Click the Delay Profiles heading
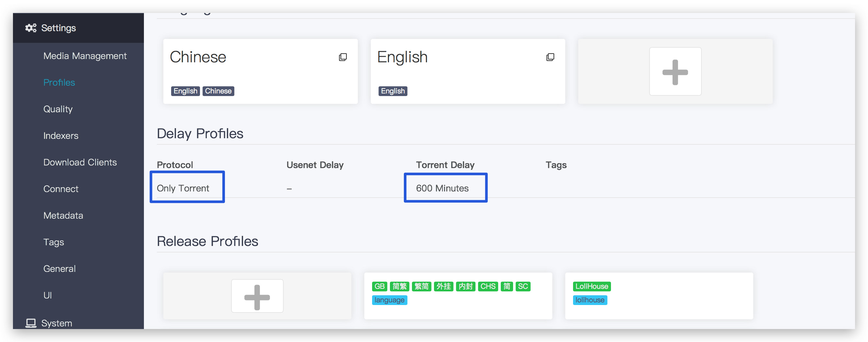This screenshot has height=342, width=868. (x=200, y=134)
